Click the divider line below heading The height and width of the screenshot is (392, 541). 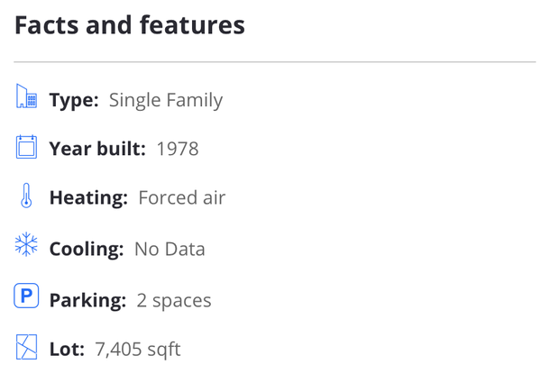pos(275,62)
